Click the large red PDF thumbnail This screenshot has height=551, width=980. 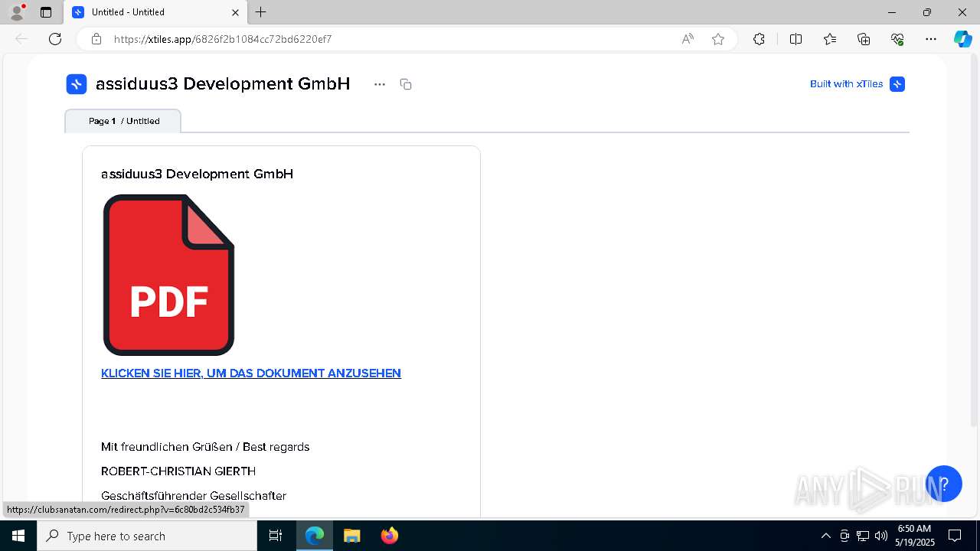[168, 275]
